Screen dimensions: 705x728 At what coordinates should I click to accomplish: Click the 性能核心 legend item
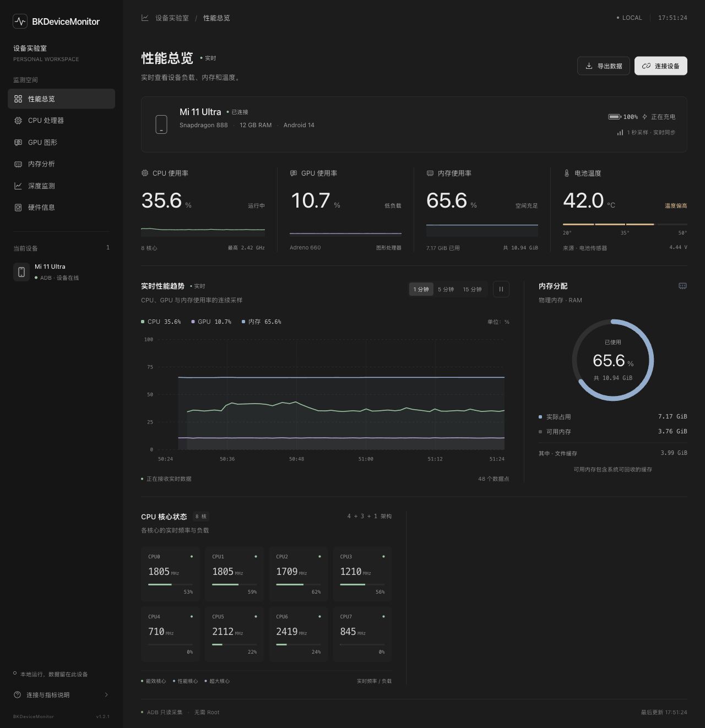click(186, 681)
